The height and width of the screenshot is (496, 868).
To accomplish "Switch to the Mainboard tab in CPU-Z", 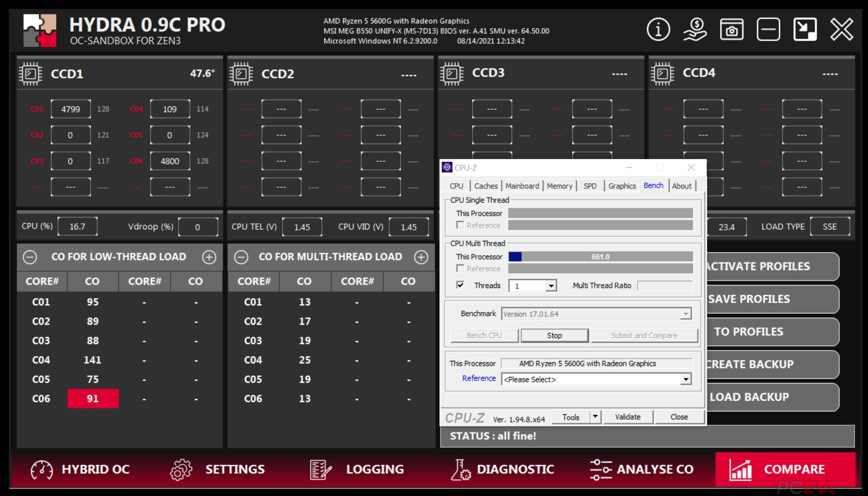I will (522, 186).
